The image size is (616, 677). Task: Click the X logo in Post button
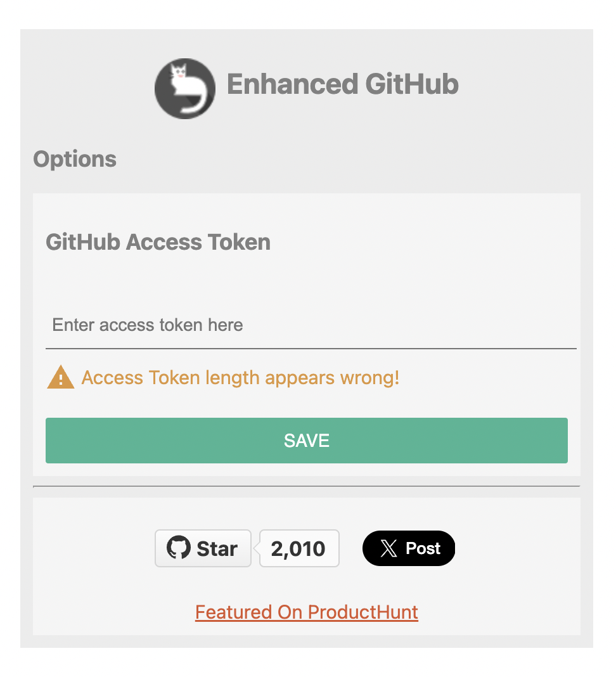point(388,548)
